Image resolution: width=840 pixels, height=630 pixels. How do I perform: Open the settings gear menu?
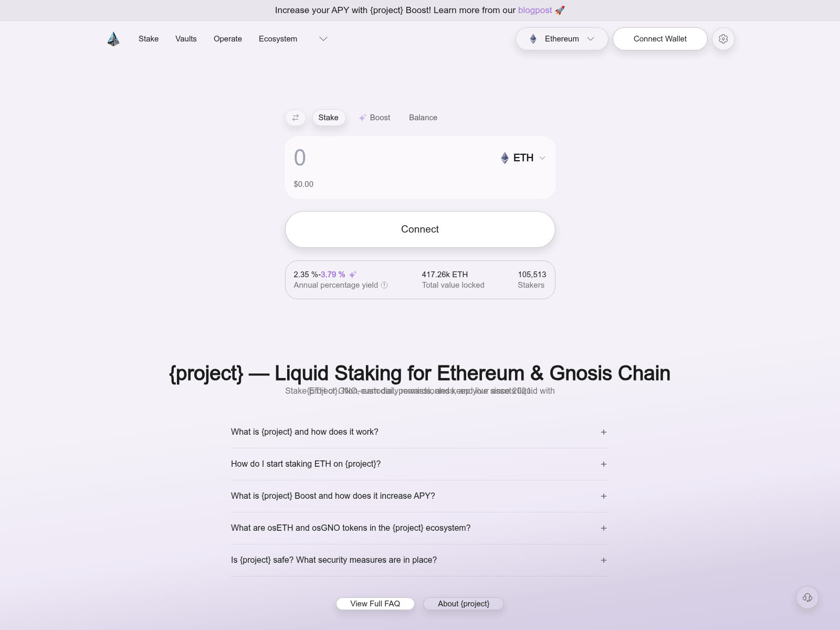pyautogui.click(x=723, y=39)
